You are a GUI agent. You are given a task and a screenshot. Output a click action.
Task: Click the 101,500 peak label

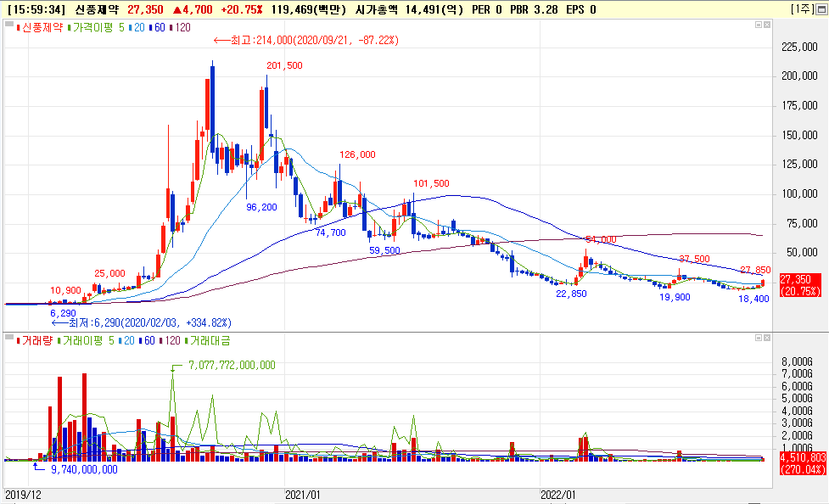[x=431, y=183]
